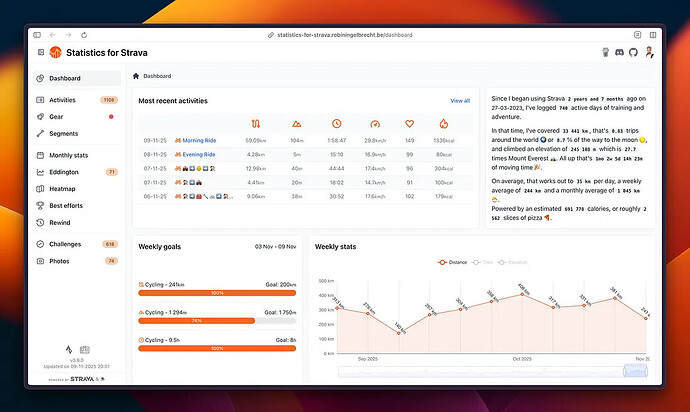Open the GitHub repository icon
Screen dimensions: 690x412
[x=632, y=52]
